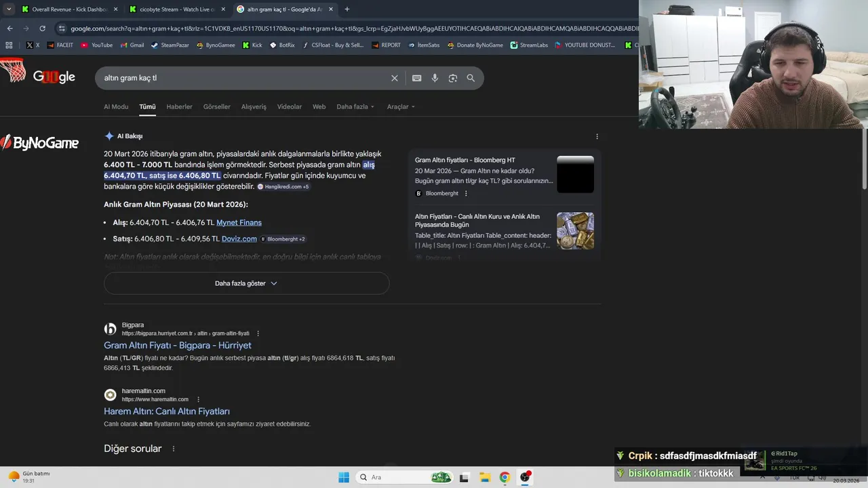Open Gram Altın Fiyatı Bigpara Hürriyet result
Image resolution: width=868 pixels, height=488 pixels.
[x=178, y=346]
